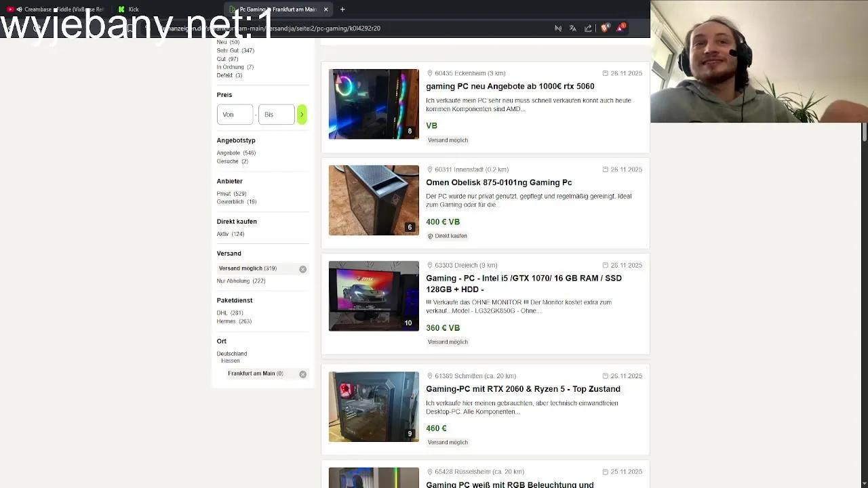Screen dimensions: 868x488
Task: Filter by condition 'Gut (97)'
Action: click(x=227, y=59)
